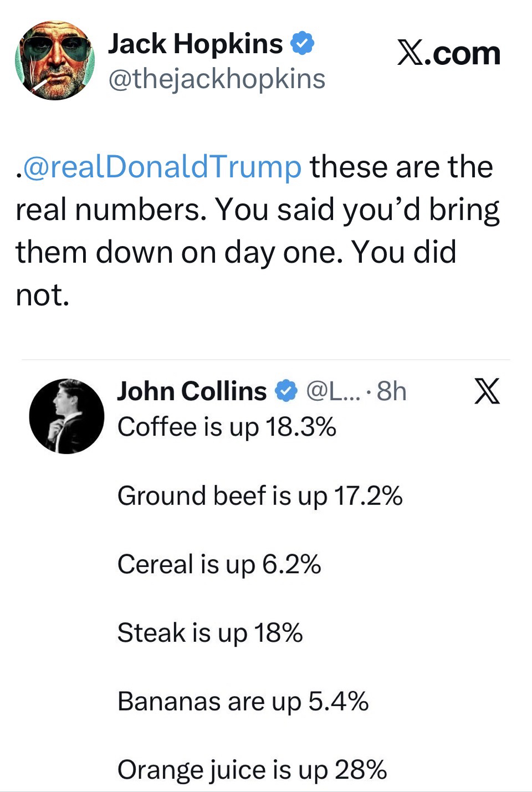Image resolution: width=532 pixels, height=792 pixels.
Task: Click the "You did not." tweet text
Action: (236, 273)
